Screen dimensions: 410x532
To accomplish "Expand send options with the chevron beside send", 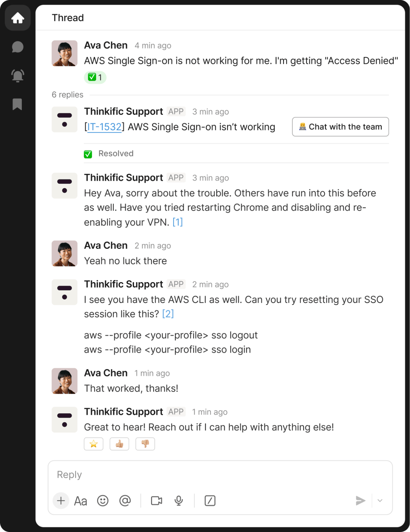I will click(x=379, y=500).
